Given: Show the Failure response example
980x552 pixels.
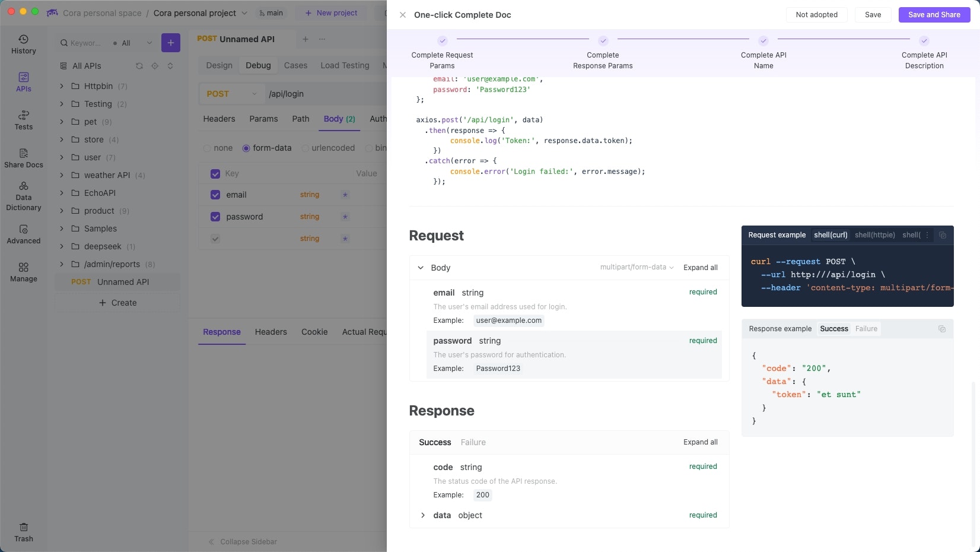Looking at the screenshot, I should pyautogui.click(x=866, y=329).
